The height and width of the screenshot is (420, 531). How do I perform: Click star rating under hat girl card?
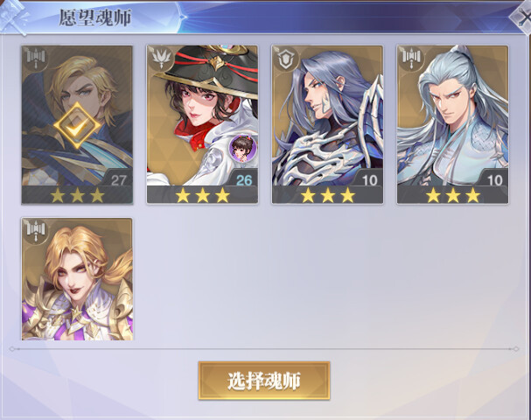(202, 195)
